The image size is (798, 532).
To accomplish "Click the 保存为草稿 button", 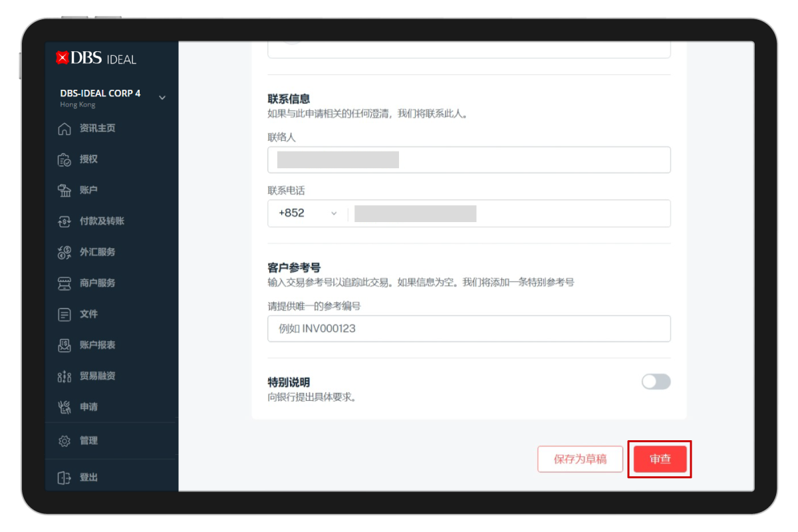I will [580, 459].
